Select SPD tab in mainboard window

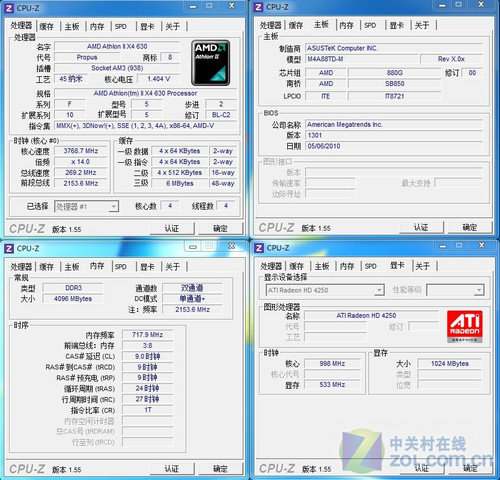370,25
